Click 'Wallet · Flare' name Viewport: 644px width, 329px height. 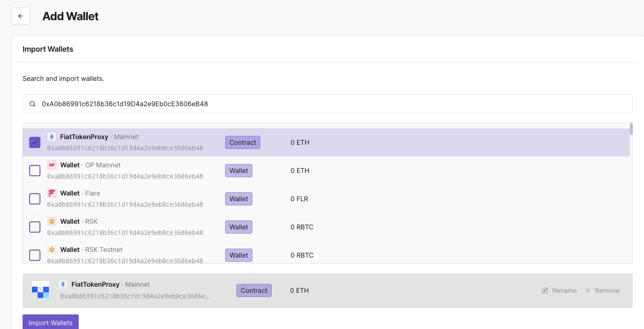click(x=80, y=193)
